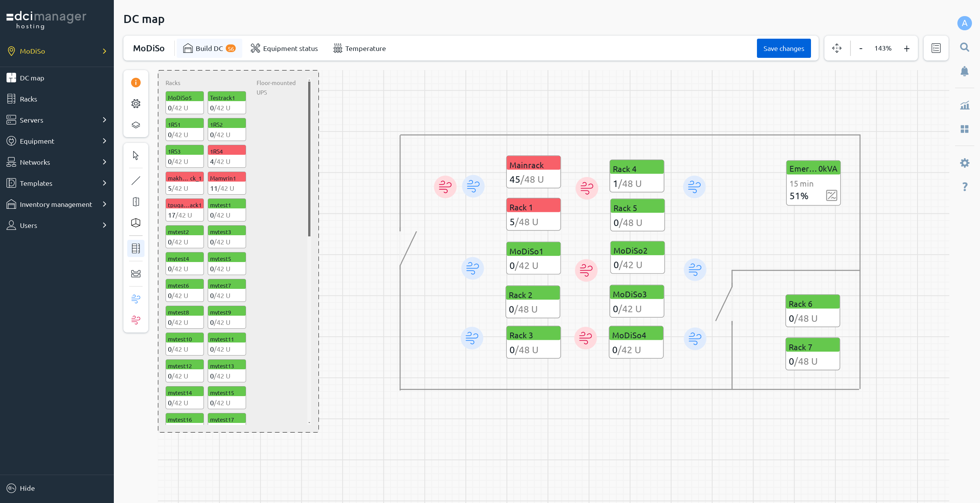This screenshot has width=980, height=503.
Task: Select the door tool
Action: pyautogui.click(x=136, y=202)
